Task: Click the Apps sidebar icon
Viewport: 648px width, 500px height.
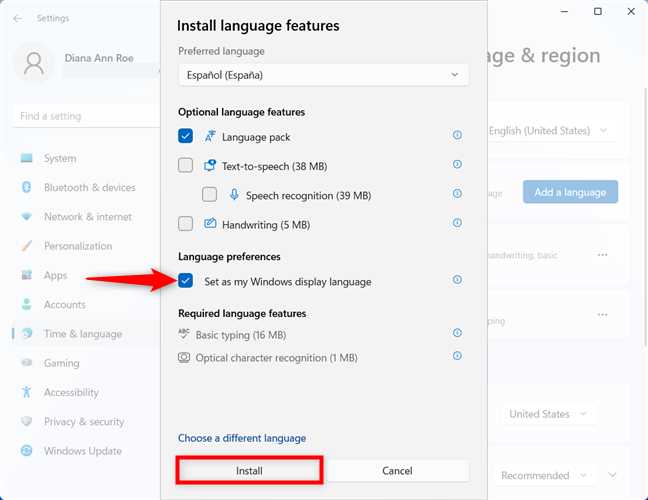Action: tap(26, 275)
